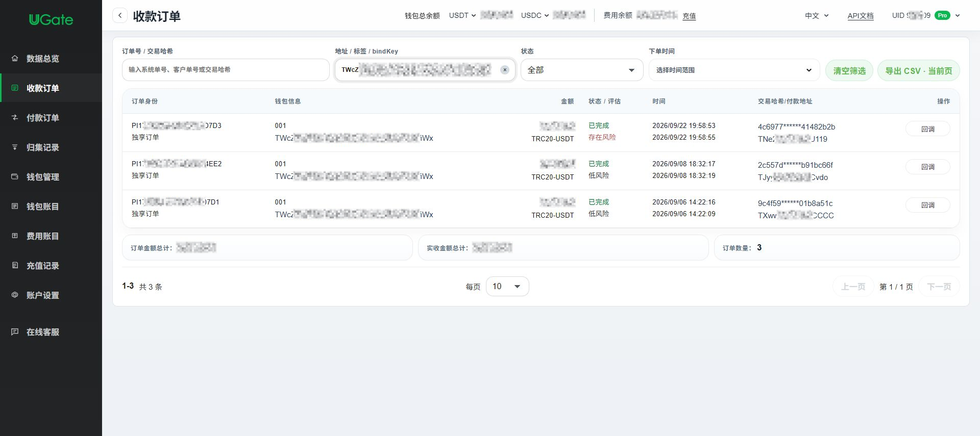Open 账户设置 gear icon

tap(15, 295)
